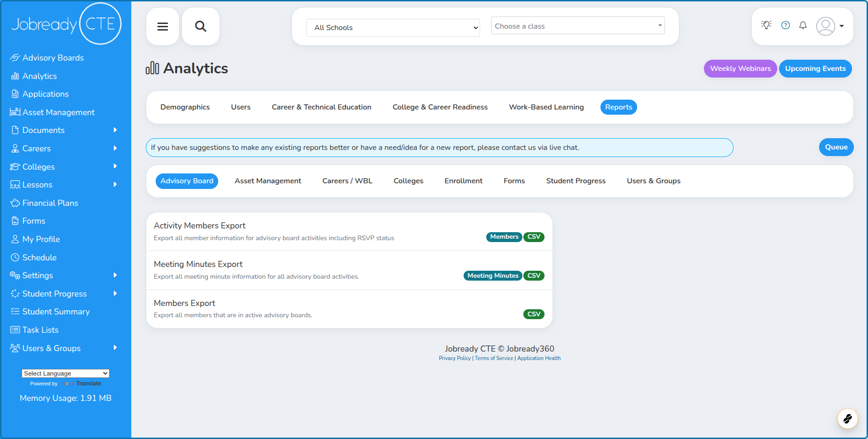Click the Members badge on Activity Members Export
The image size is (868, 439).
tap(504, 237)
